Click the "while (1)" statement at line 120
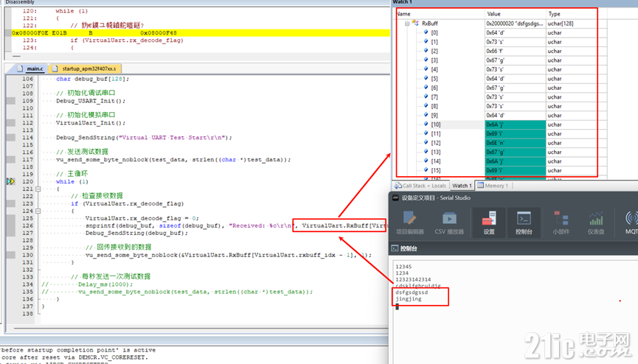This screenshot has width=638, height=364. pos(72,182)
